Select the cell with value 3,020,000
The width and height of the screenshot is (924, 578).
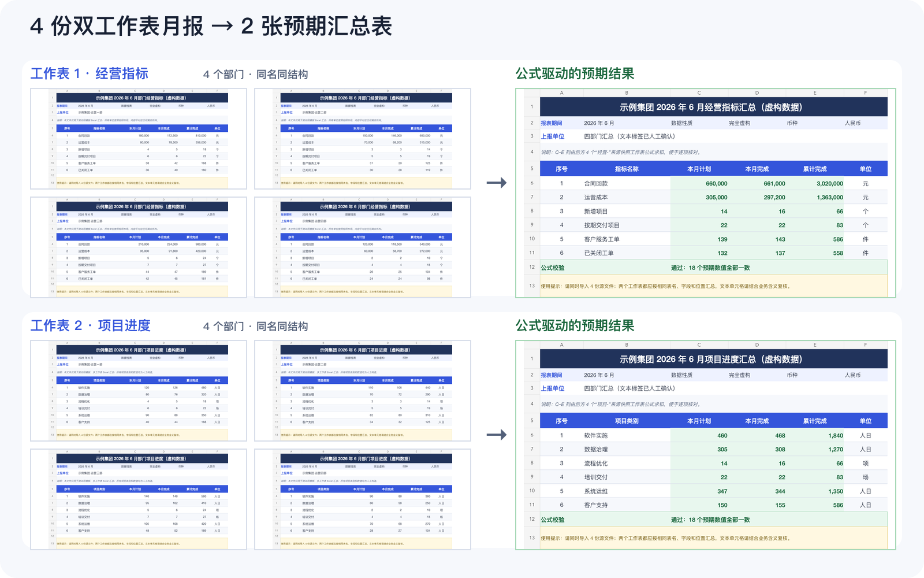(815, 183)
